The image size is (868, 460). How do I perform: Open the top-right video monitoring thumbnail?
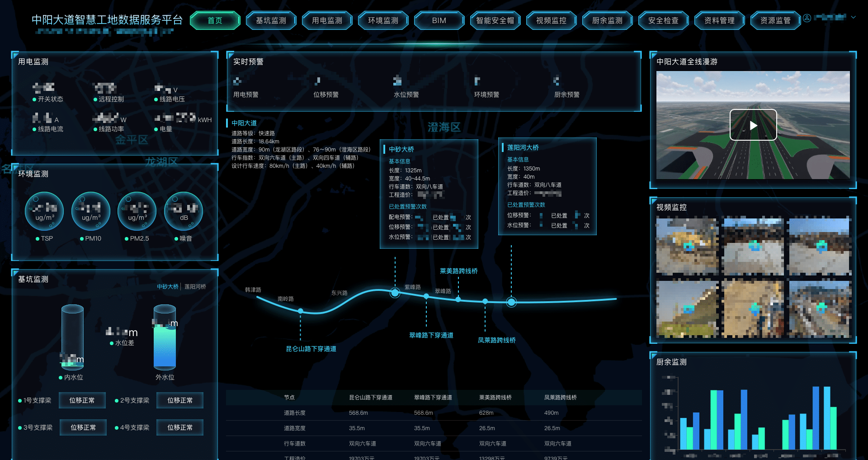pos(819,247)
